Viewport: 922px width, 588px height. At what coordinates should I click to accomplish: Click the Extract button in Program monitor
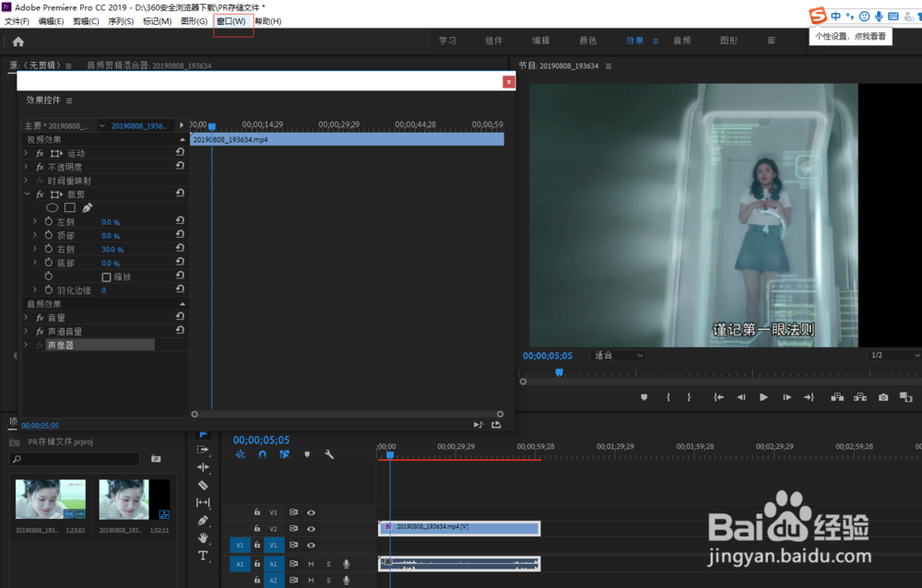tap(860, 397)
